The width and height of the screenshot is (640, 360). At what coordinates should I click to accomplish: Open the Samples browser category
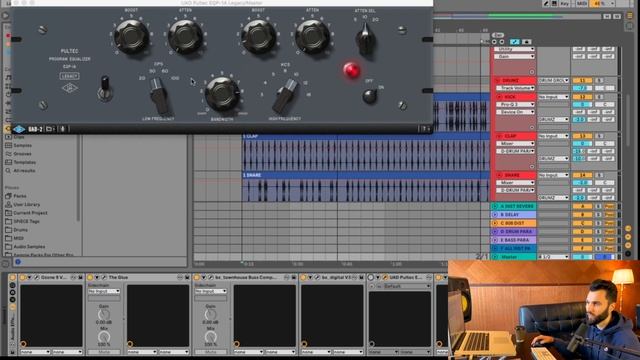22,145
